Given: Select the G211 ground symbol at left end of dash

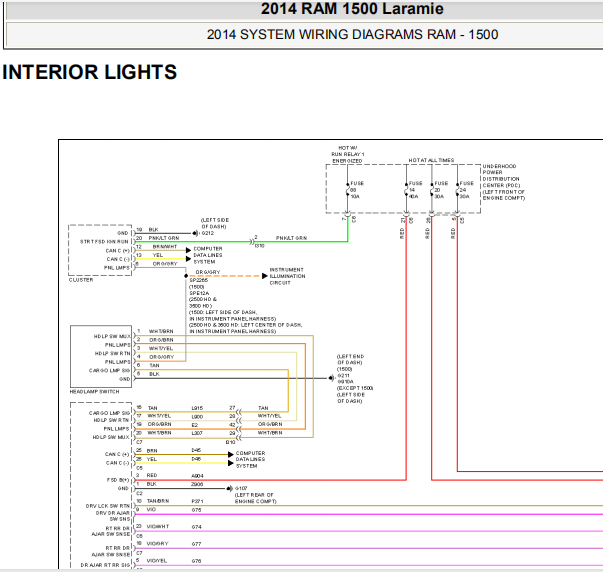Looking at the screenshot, I should pos(332,378).
